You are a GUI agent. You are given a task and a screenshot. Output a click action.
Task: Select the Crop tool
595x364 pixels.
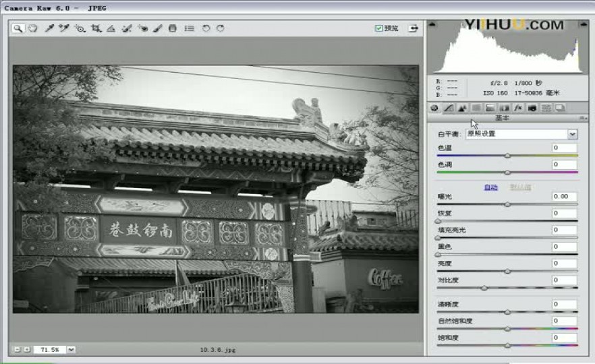(96, 28)
